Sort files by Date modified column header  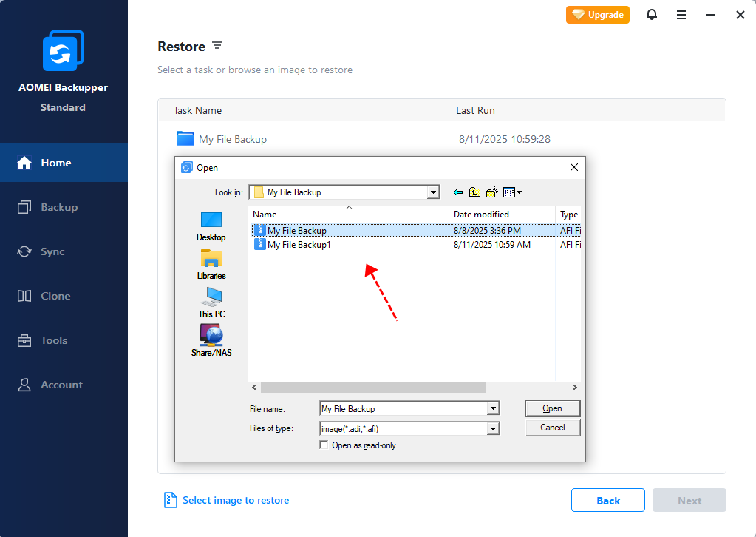coord(502,215)
